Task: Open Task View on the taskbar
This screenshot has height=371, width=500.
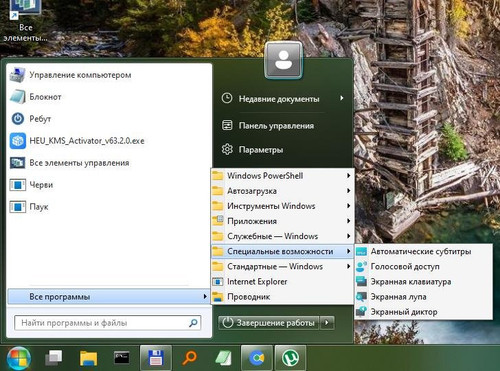Action: coord(54,358)
